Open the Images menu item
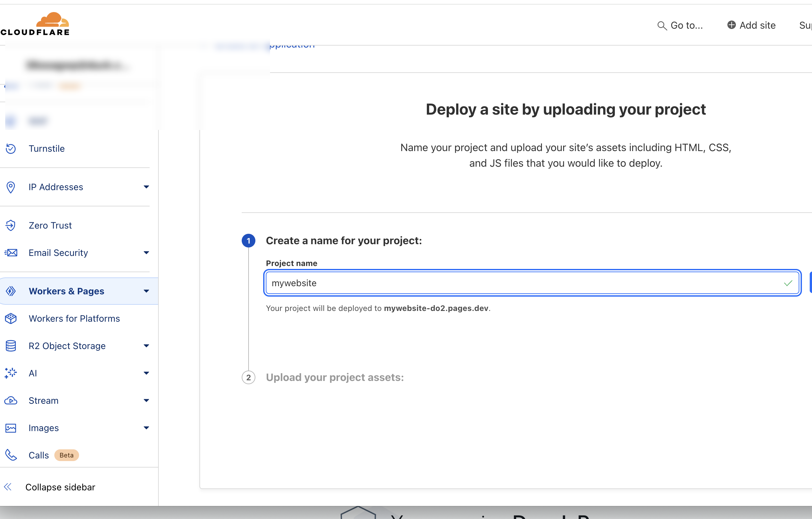 [x=44, y=428]
